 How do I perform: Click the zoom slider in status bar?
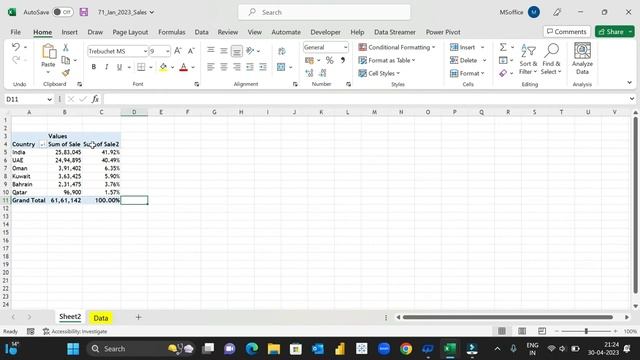pyautogui.click(x=586, y=331)
